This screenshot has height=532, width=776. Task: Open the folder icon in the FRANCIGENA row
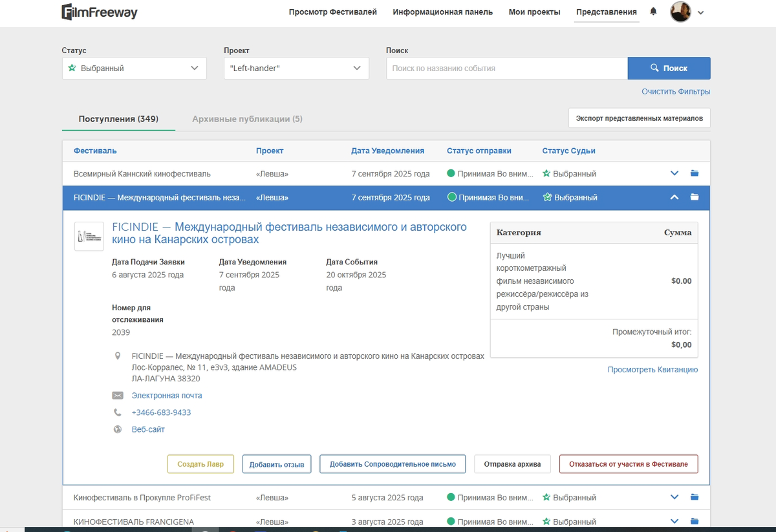(x=695, y=521)
